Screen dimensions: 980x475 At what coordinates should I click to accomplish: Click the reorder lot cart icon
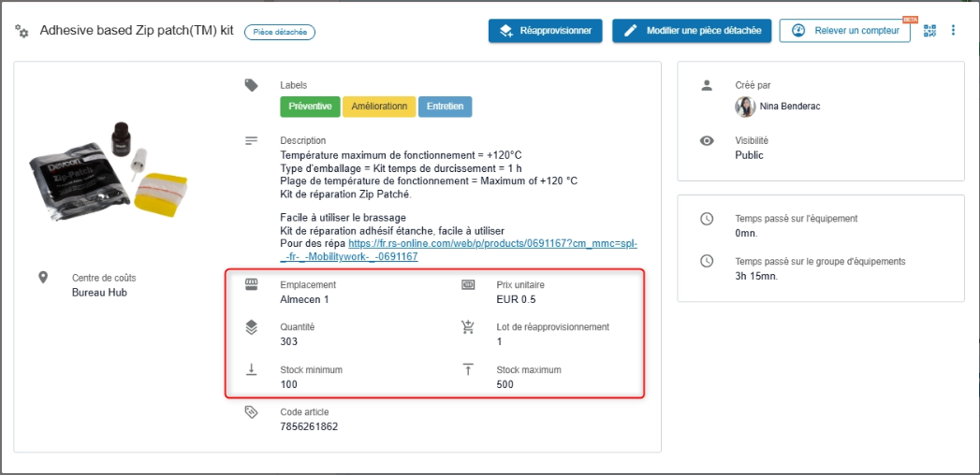468,327
